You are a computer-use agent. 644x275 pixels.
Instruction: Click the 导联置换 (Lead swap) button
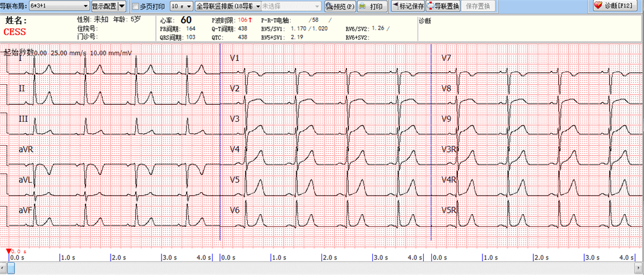(443, 6)
